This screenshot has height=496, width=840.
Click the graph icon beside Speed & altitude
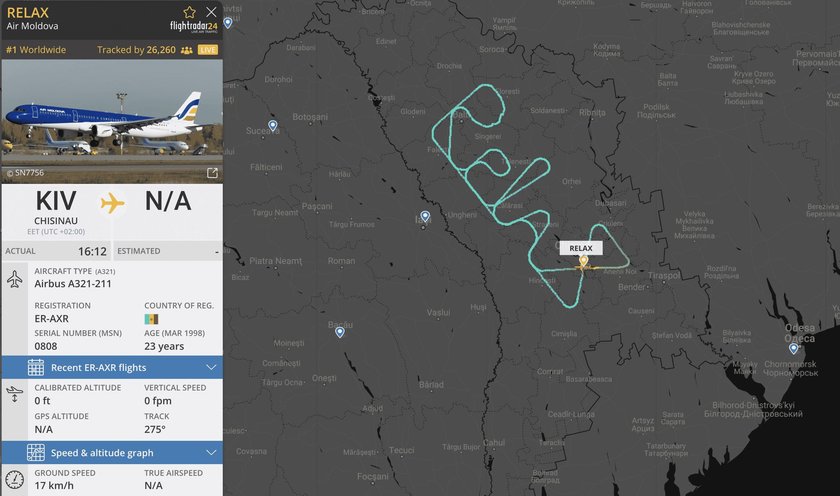14,452
